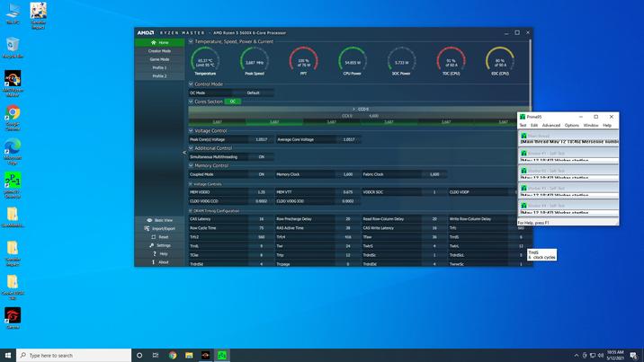Click the taskbar clock and date
Image resolution: width=644 pixels, height=362 pixels.
click(x=615, y=356)
